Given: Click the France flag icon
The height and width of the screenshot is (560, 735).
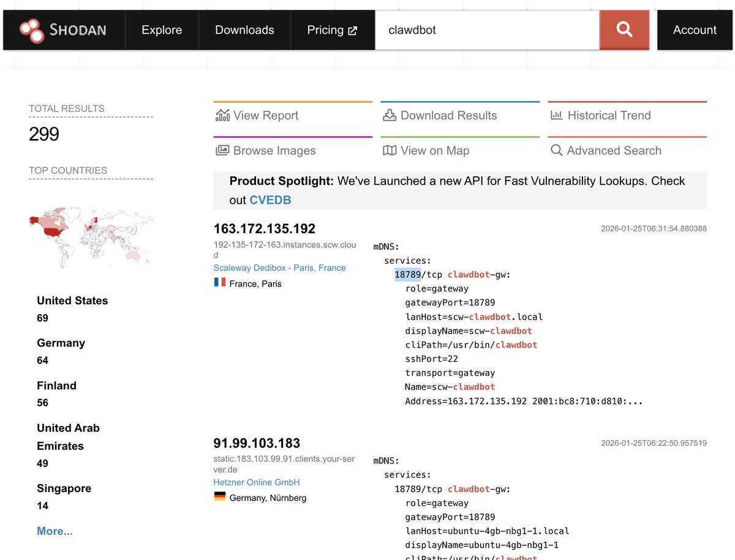Looking at the screenshot, I should pyautogui.click(x=220, y=283).
